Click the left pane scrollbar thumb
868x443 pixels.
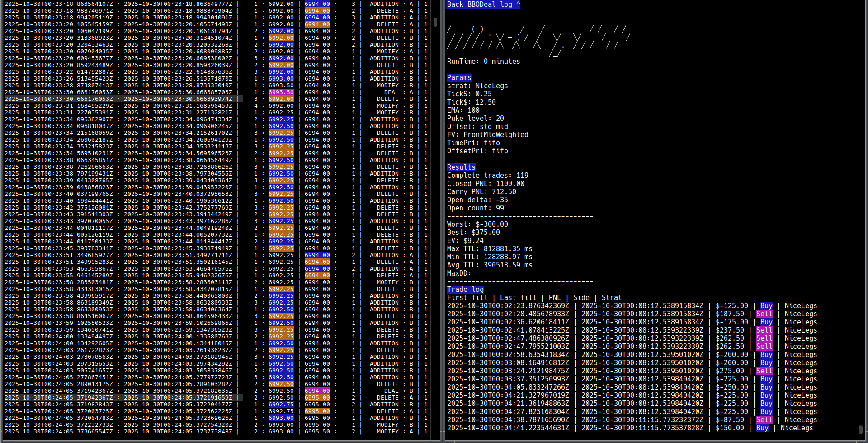[x=435, y=22]
